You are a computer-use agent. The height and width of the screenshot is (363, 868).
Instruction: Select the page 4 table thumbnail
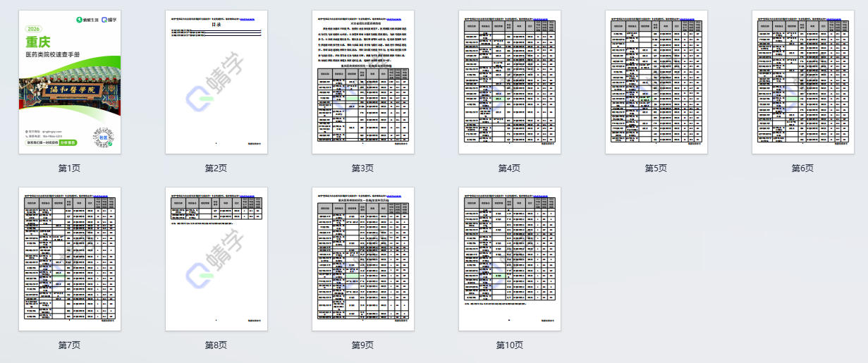pyautogui.click(x=510, y=82)
